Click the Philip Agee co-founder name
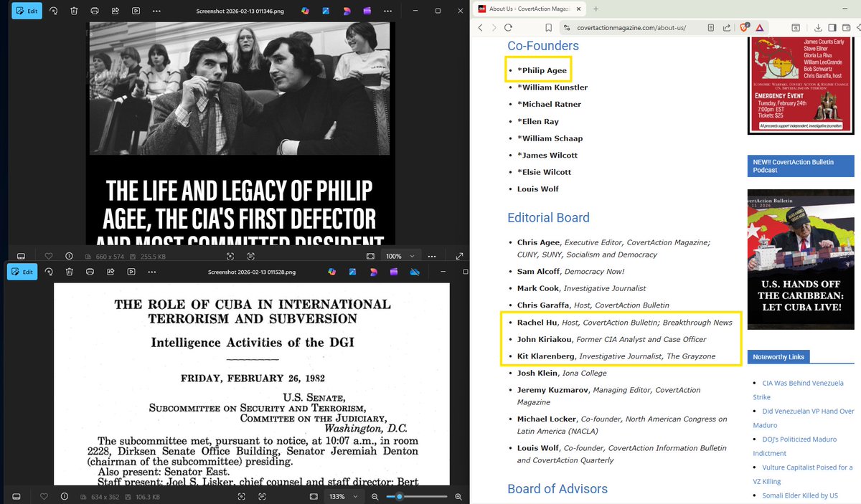Image resolution: width=861 pixels, height=504 pixels. (x=542, y=70)
